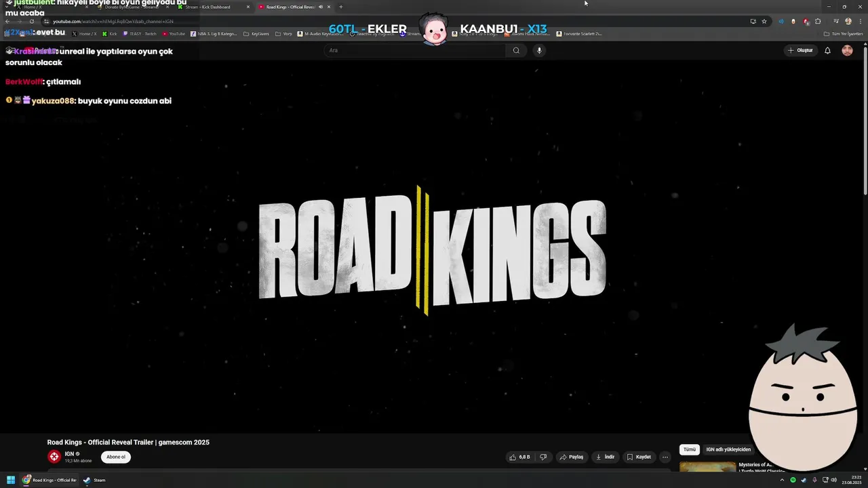Viewport: 868px width, 488px height.
Task: Open NBA 3. Lig bookmark
Action: pos(214,33)
